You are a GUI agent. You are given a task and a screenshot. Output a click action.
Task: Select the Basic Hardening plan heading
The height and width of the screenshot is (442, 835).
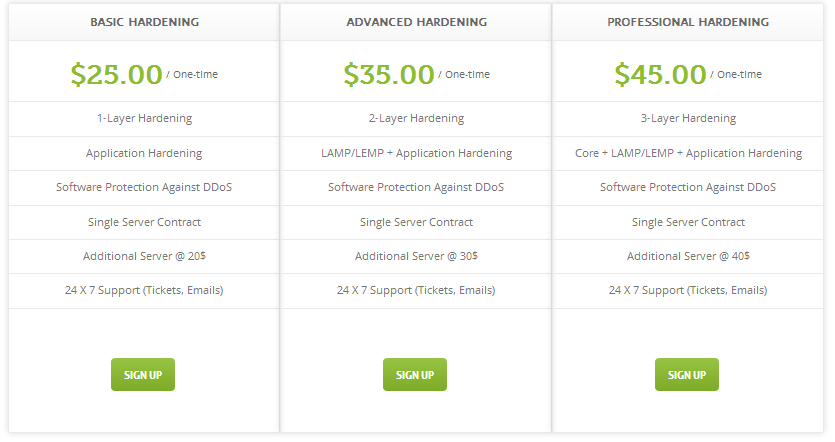click(144, 21)
